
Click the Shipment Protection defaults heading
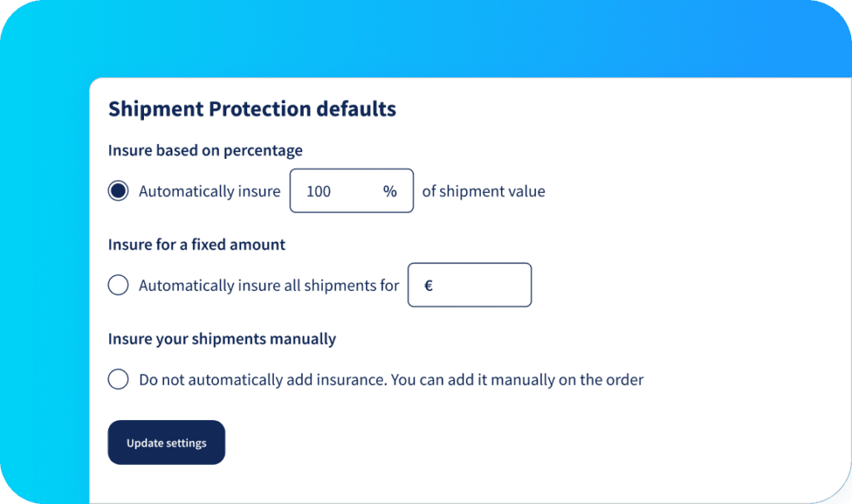(251, 109)
